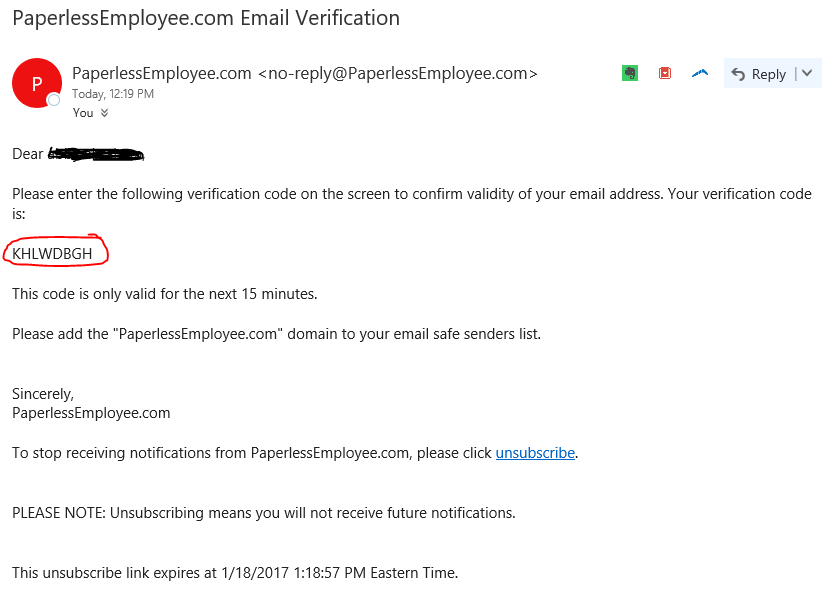Select the You recipient label
The width and height of the screenshot is (836, 607).
[x=83, y=113]
